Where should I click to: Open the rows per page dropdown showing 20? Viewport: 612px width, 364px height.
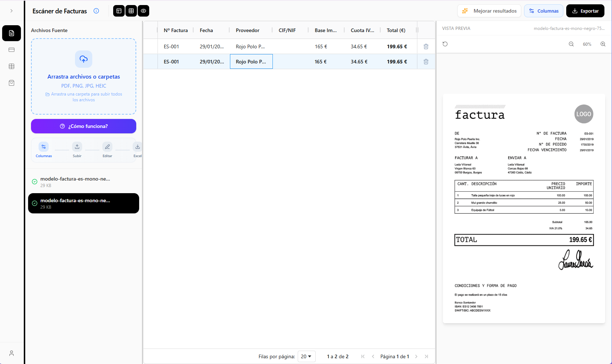tap(306, 356)
